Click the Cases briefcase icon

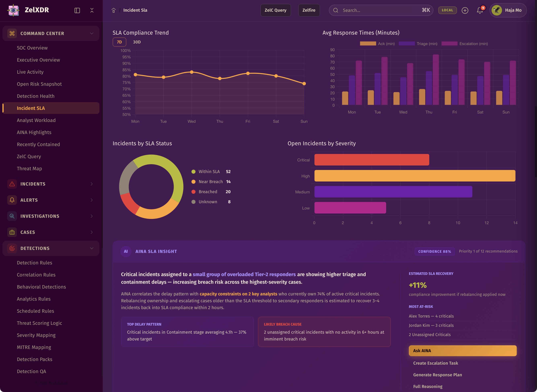[x=12, y=232]
